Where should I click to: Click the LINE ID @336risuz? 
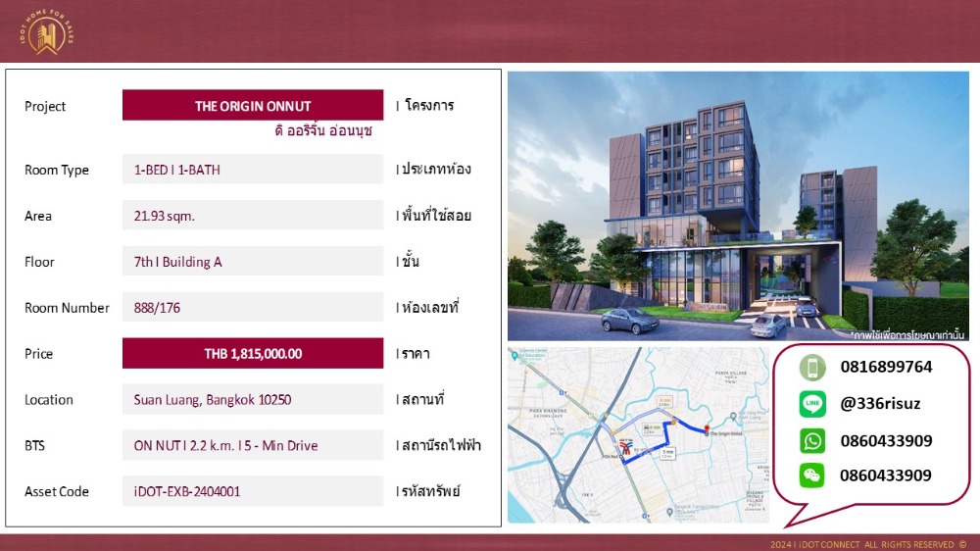[x=880, y=403]
